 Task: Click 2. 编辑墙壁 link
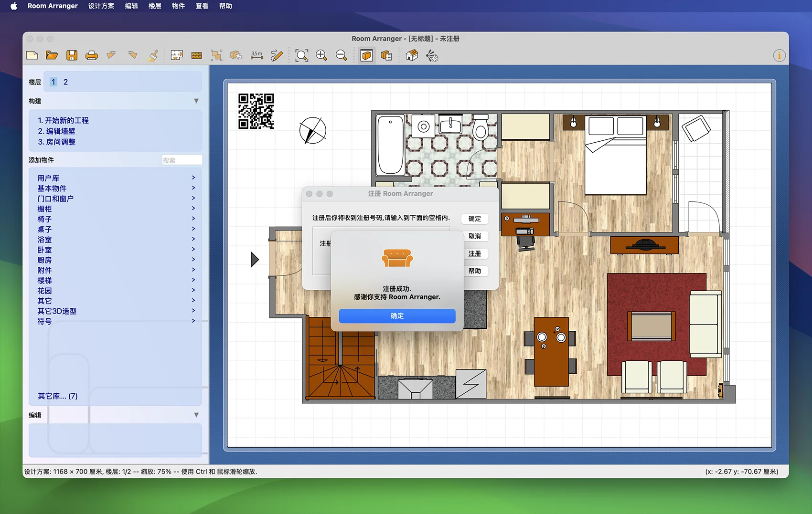coord(57,131)
